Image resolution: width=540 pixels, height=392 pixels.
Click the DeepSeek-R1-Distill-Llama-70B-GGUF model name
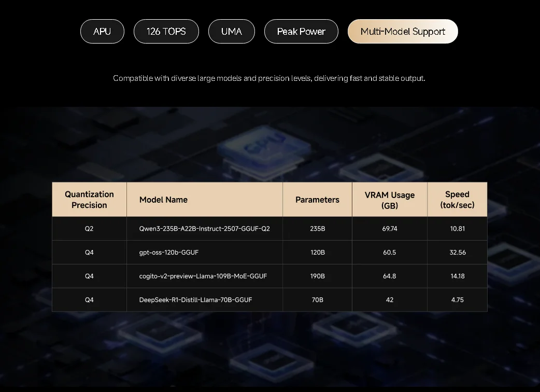(195, 300)
